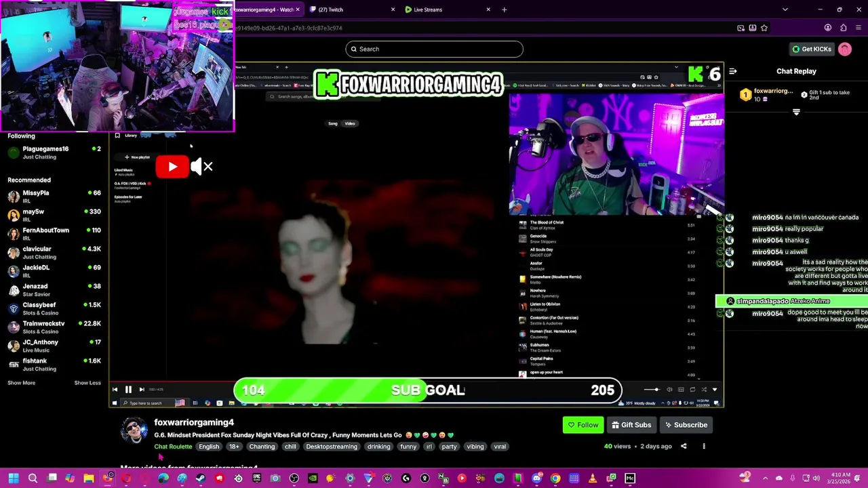The width and height of the screenshot is (868, 488).
Task: Unmute via the muted speaker icon
Action: click(x=201, y=167)
